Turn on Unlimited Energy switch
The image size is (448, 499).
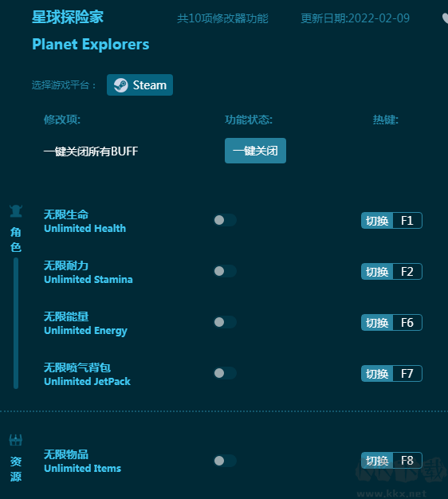pos(225,322)
